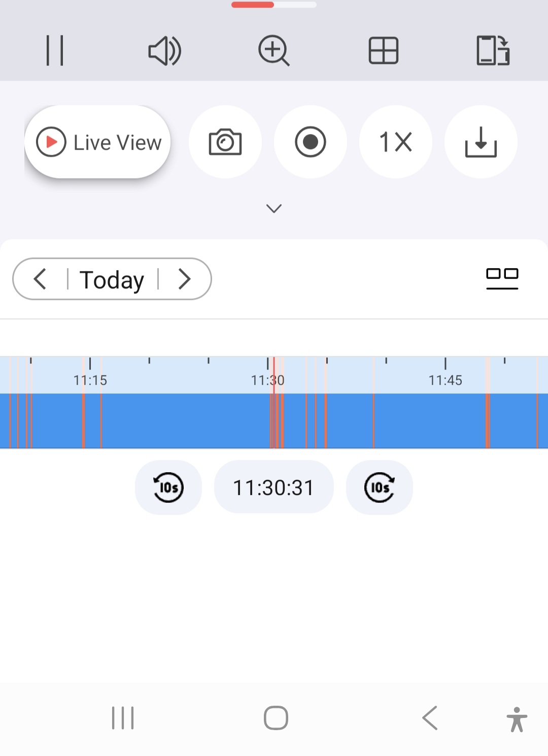Switch to Live View

[x=97, y=142]
